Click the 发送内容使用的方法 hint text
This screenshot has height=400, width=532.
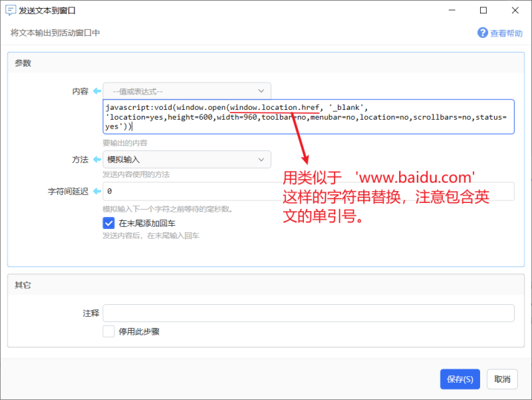tap(136, 174)
